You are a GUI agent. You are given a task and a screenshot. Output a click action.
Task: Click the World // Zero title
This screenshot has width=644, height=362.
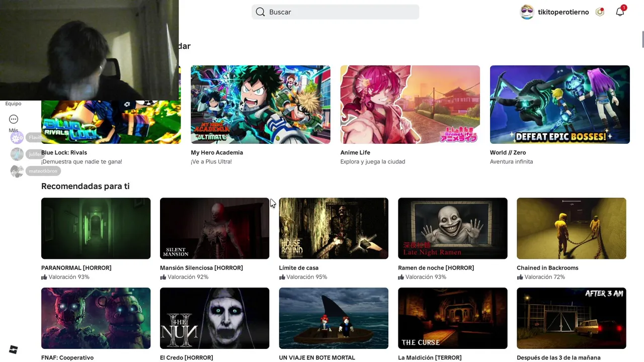(x=508, y=152)
